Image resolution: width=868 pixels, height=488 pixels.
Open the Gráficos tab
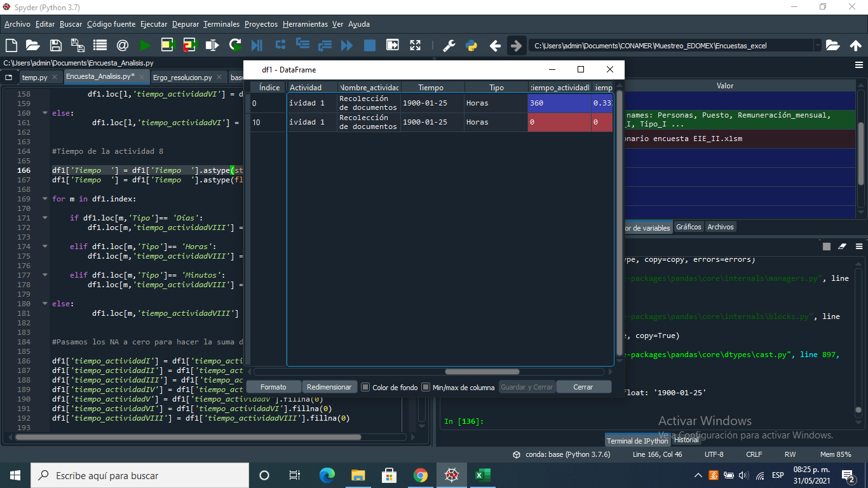689,227
